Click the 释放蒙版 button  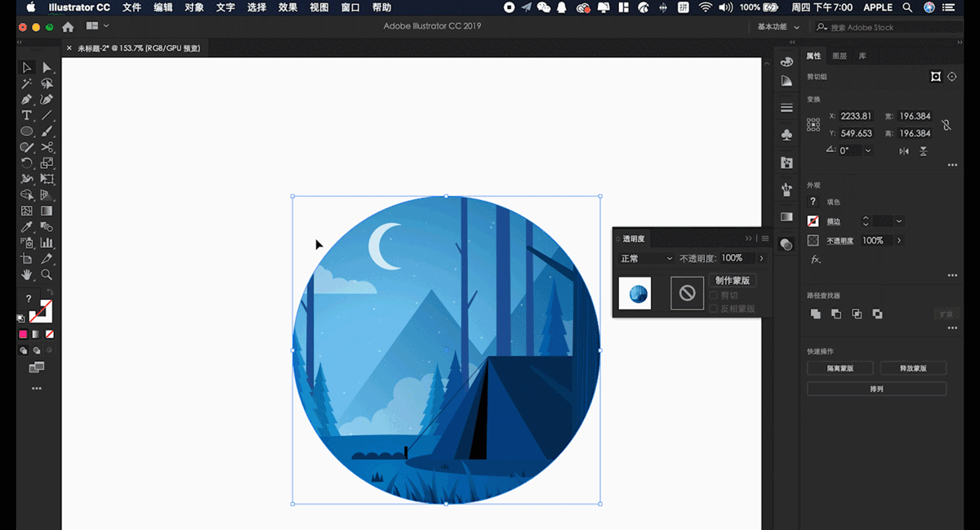coord(912,368)
